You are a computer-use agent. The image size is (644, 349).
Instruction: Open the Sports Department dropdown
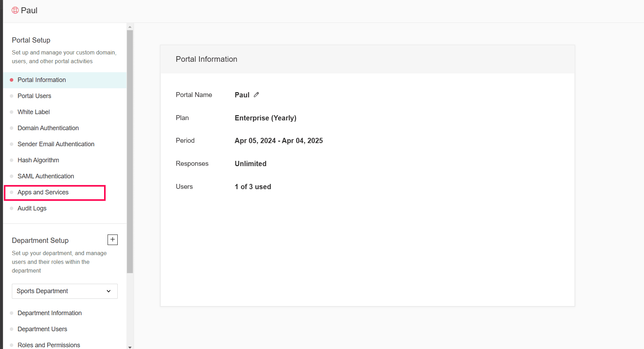(x=65, y=291)
